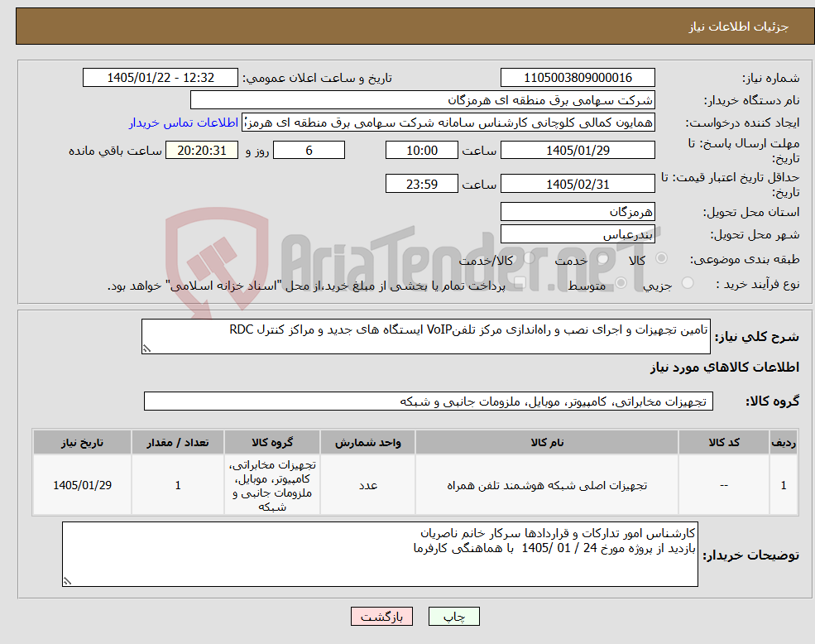
Task: Click the تاریخ نیاز column header
Action: point(82,442)
